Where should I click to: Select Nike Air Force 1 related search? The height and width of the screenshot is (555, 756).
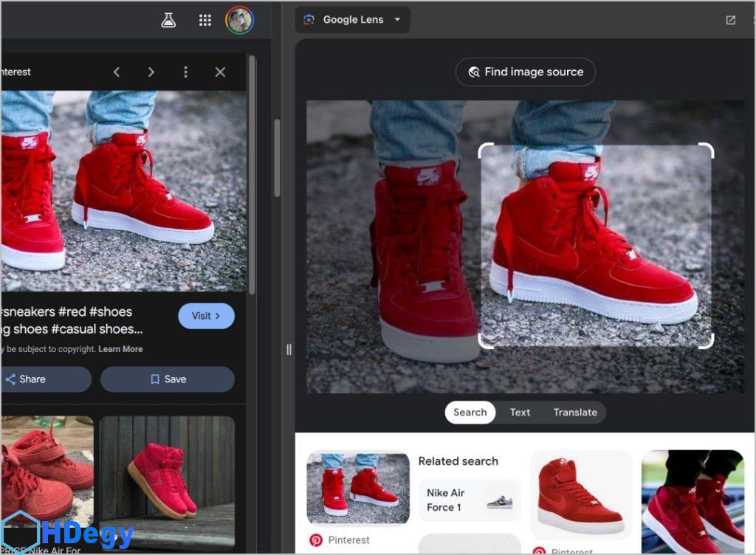(x=470, y=500)
